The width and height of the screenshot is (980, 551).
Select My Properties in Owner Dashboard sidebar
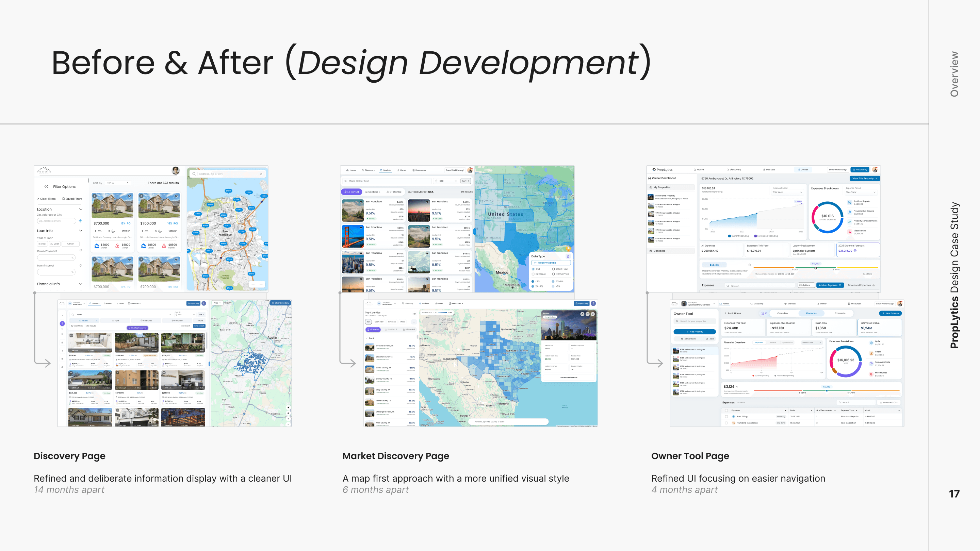(x=662, y=187)
